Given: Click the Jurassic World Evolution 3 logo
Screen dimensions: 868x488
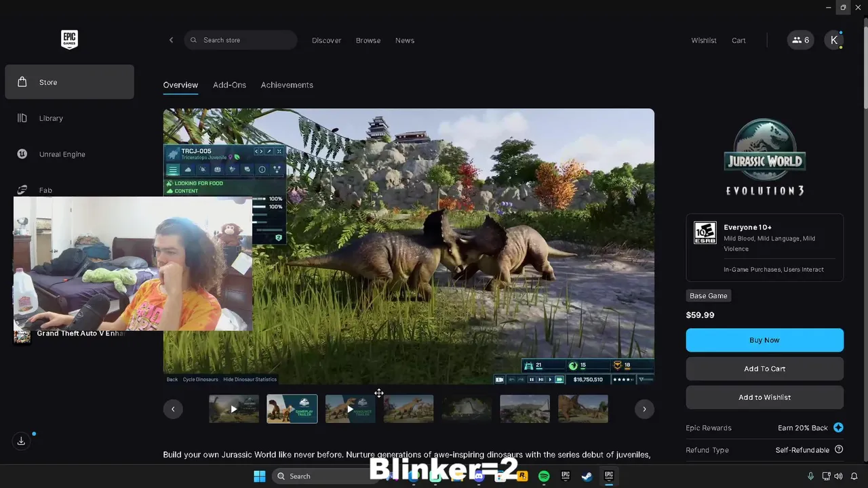Looking at the screenshot, I should click(x=764, y=157).
